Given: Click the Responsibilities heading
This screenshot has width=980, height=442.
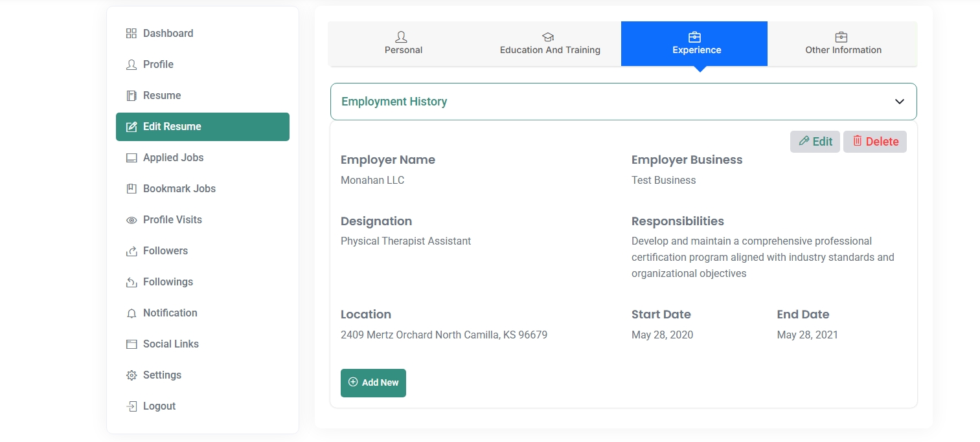Looking at the screenshot, I should click(x=678, y=221).
